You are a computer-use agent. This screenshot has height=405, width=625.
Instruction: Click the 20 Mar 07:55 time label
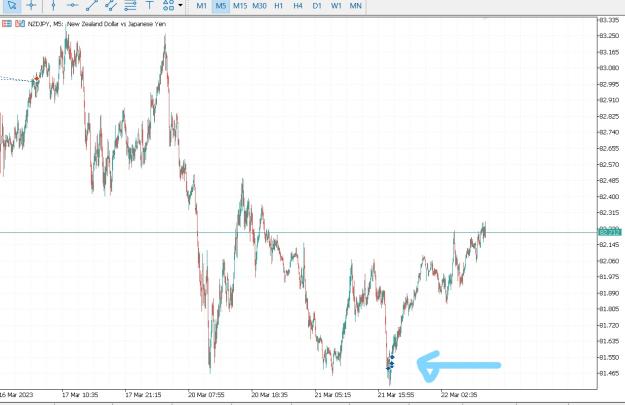(x=206, y=395)
